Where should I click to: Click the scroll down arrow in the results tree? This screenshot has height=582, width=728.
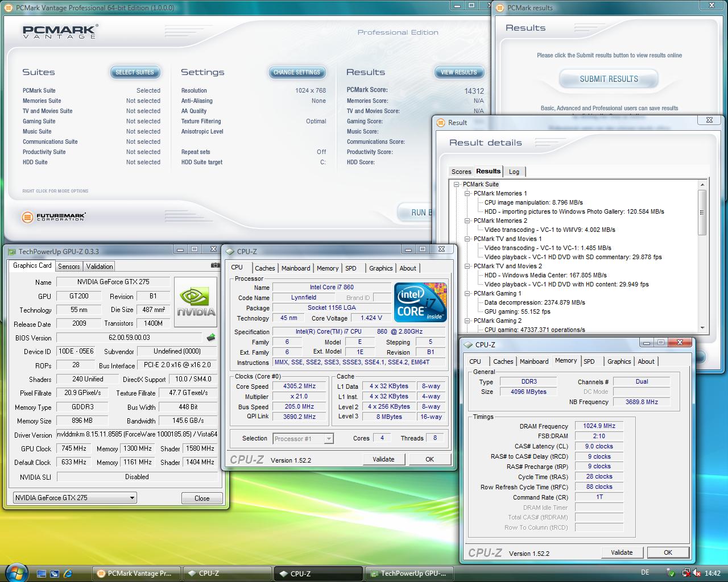pos(702,327)
